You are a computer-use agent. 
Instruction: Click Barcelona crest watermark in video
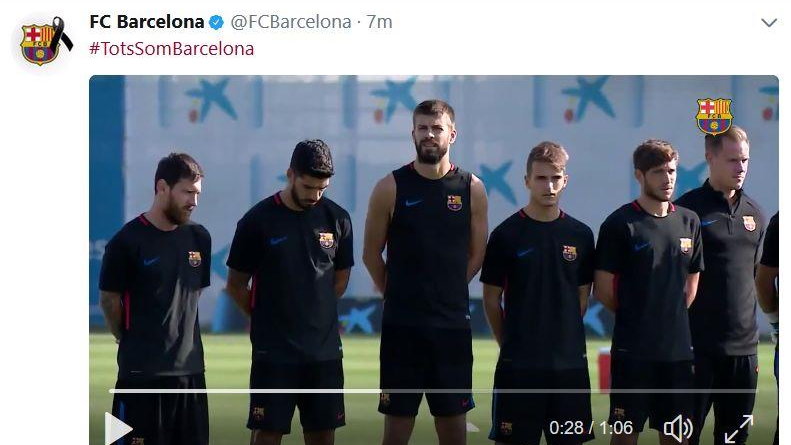[x=714, y=116]
